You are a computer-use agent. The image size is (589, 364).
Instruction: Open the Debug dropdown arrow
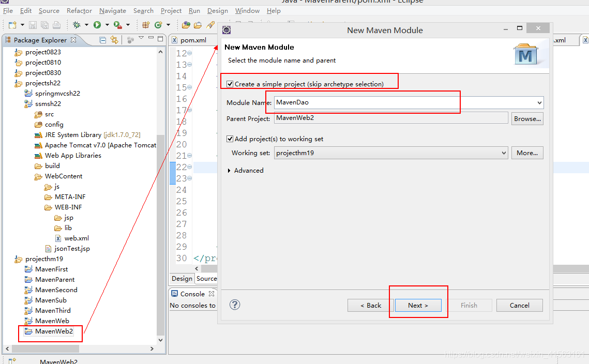tap(86, 25)
